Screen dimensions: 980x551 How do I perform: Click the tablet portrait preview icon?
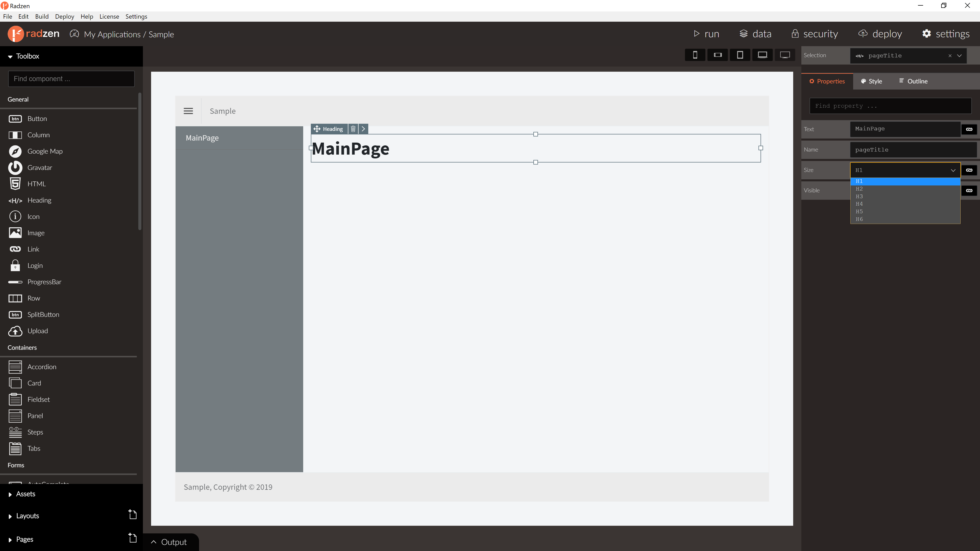point(740,55)
